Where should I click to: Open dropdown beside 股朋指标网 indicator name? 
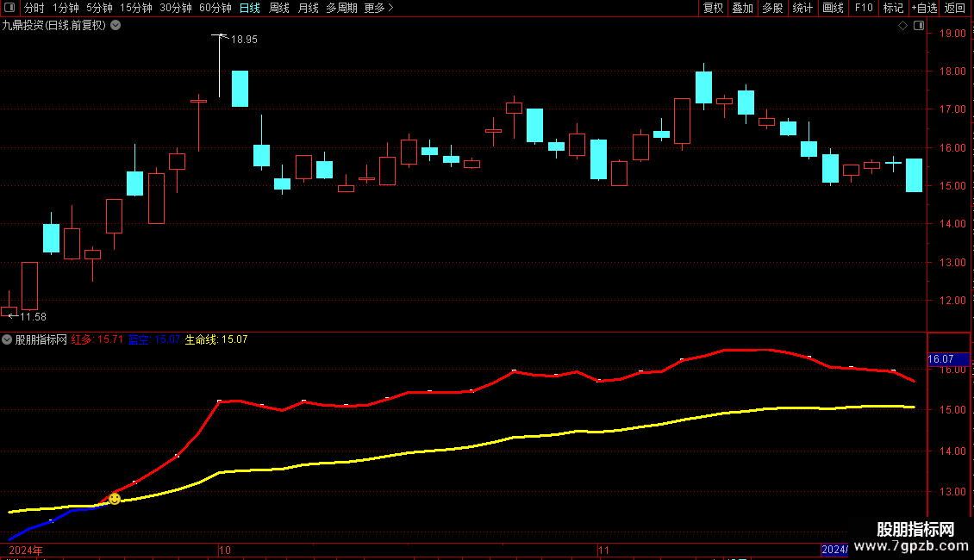7,339
